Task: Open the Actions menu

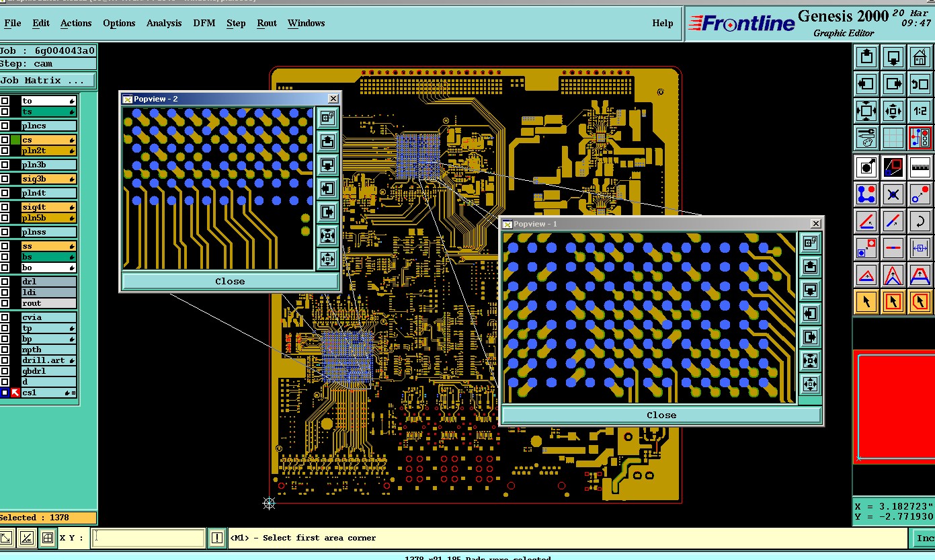Action: coord(76,23)
